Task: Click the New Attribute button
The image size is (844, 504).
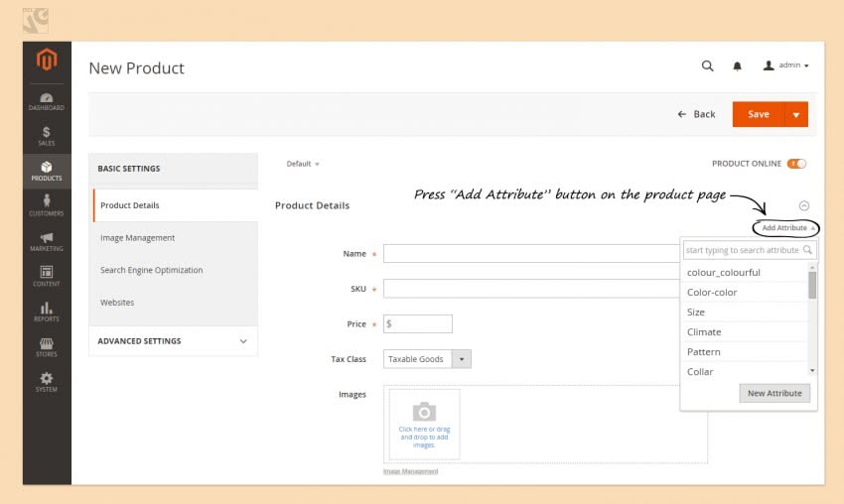Action: [x=774, y=393]
